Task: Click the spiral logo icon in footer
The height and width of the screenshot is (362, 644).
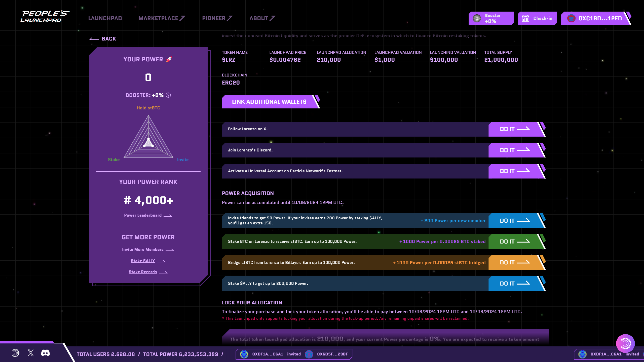Action: [16, 353]
